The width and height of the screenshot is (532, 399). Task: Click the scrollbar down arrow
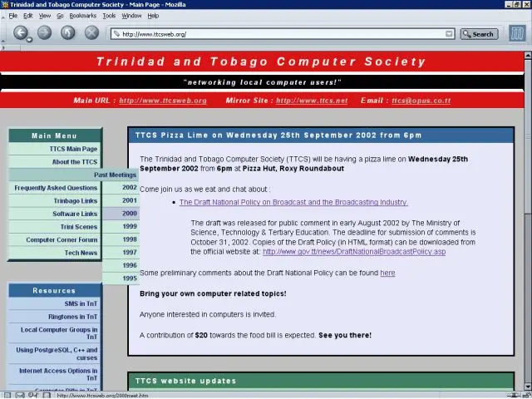click(528, 387)
